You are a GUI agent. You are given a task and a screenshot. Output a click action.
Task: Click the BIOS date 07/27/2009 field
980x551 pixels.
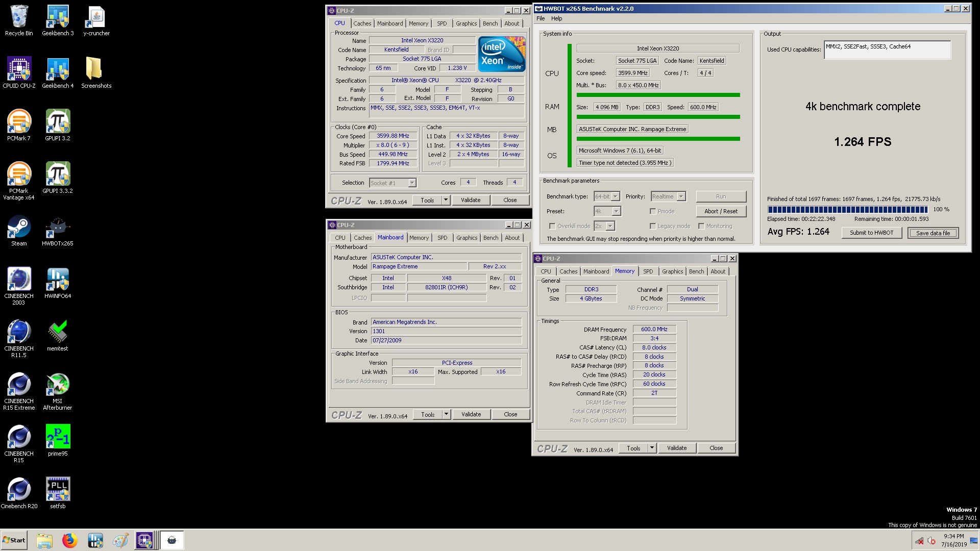click(446, 340)
